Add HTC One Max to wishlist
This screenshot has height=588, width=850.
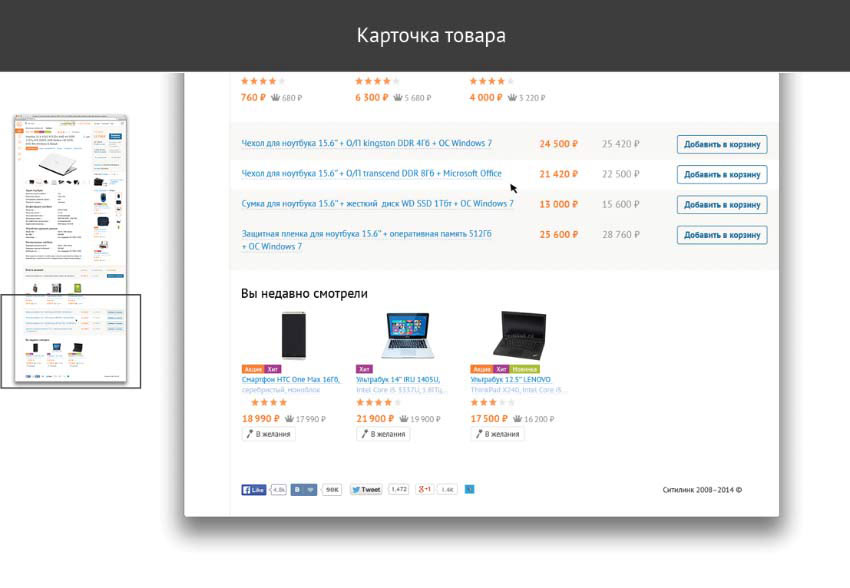pyautogui.click(x=268, y=434)
